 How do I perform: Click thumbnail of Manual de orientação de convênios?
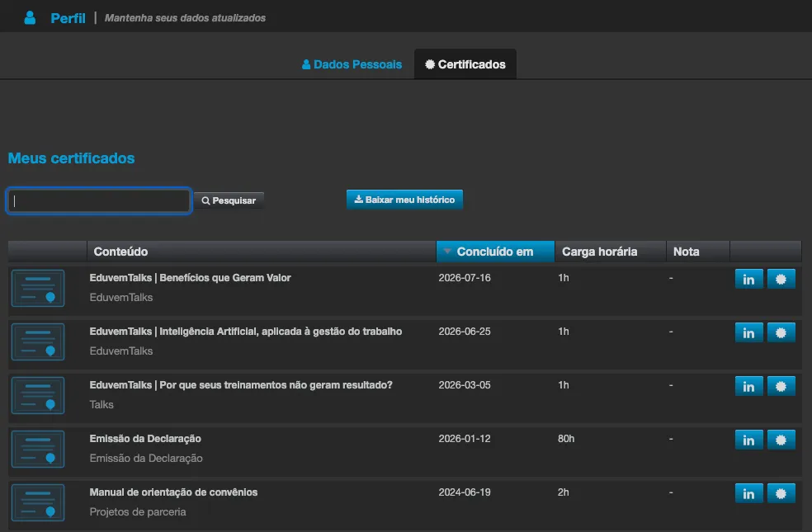coord(38,502)
